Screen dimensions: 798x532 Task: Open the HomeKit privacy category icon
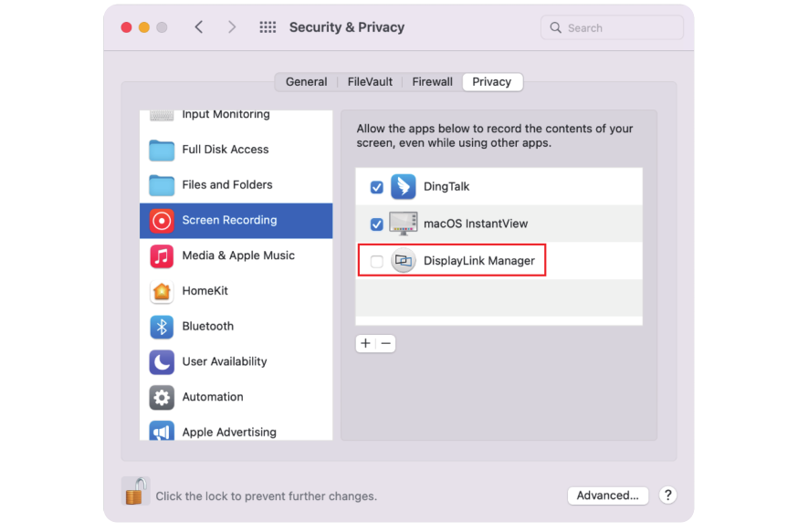click(x=162, y=291)
